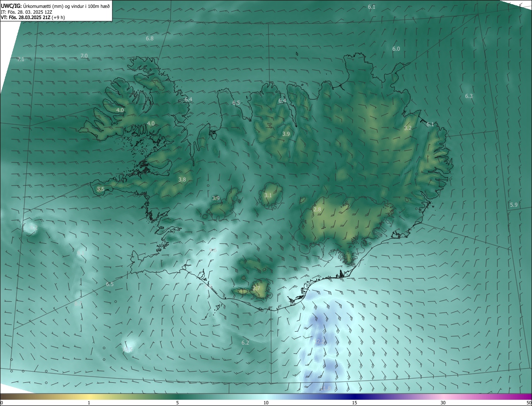Click the 50 tick on the color scale
532x406 pixels.
tap(529, 403)
